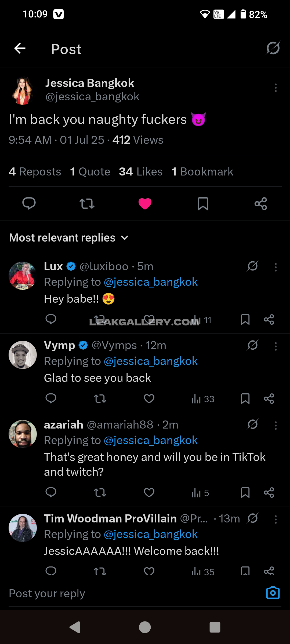Image resolution: width=290 pixels, height=644 pixels.
Task: Tap the back arrow in the header
Action: coord(20,49)
